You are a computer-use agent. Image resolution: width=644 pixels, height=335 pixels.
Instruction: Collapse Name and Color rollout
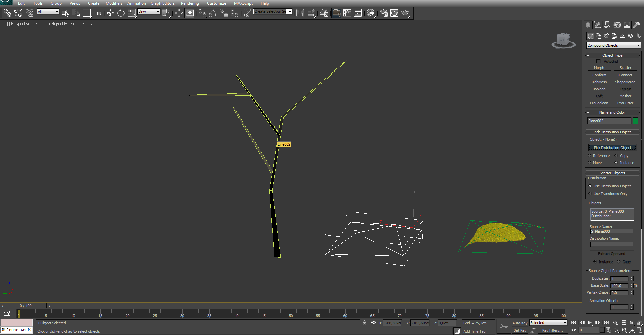612,112
